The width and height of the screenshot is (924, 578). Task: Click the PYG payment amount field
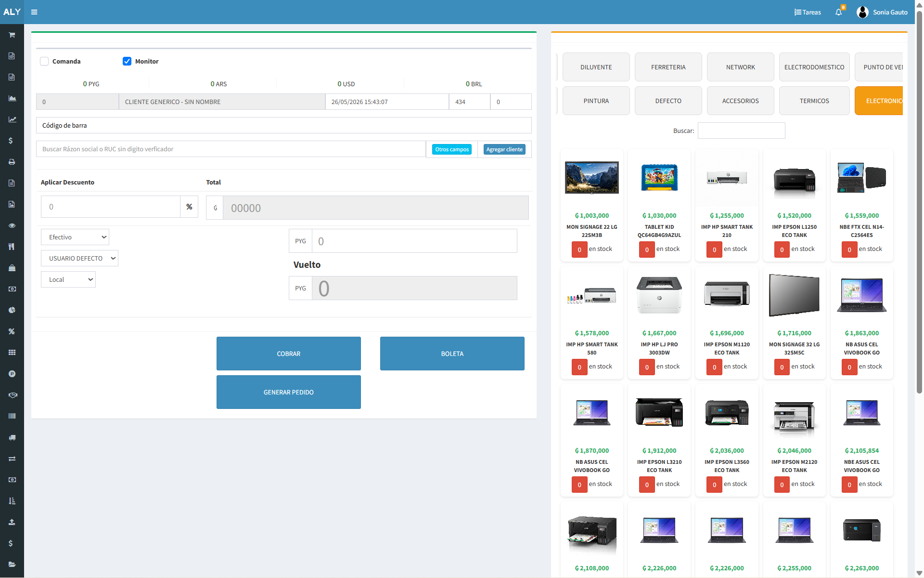pyautogui.click(x=414, y=241)
